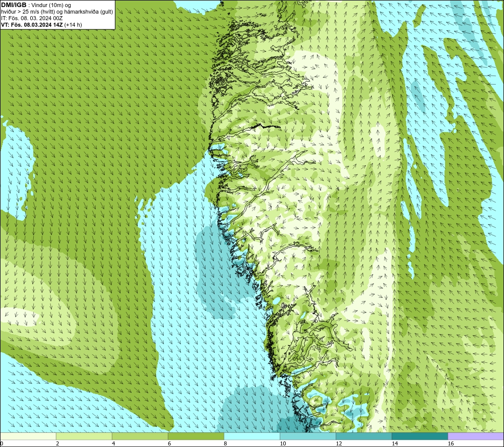Click the "DMI/IGB : Vindur (10m) og" title line

point(36,5)
